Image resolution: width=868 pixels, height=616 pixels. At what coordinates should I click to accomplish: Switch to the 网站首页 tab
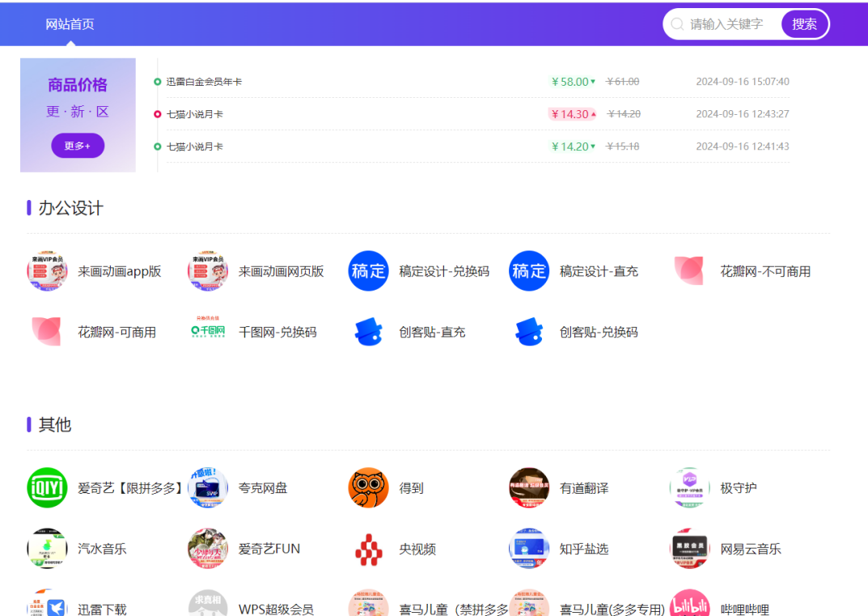pos(71,23)
